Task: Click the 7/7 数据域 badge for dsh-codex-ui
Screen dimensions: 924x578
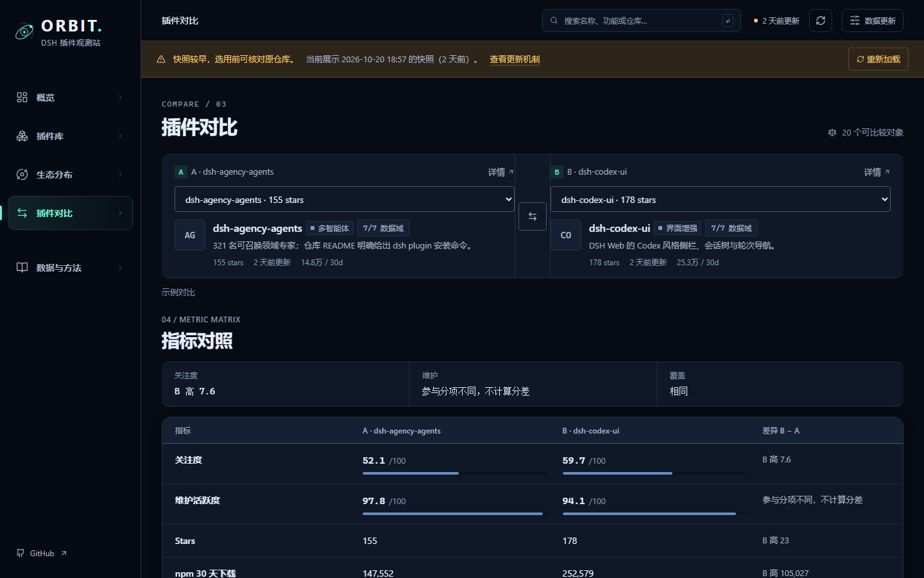Action: pos(732,228)
